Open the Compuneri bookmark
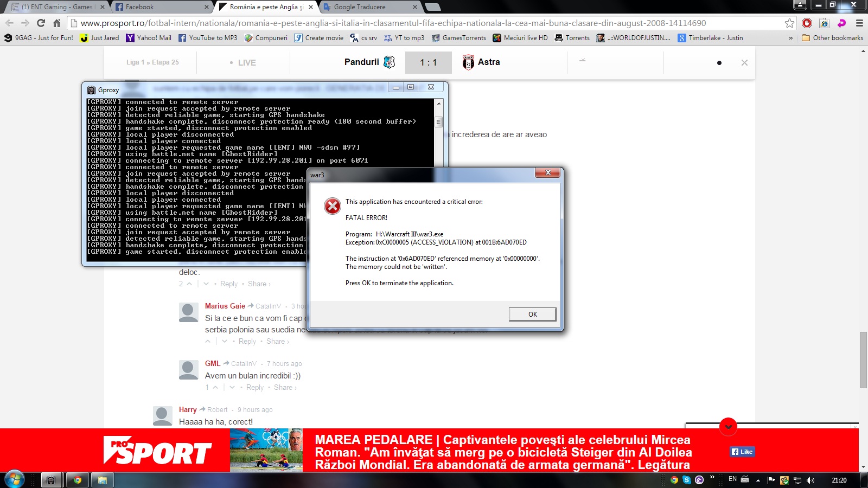The width and height of the screenshot is (868, 488). point(266,38)
